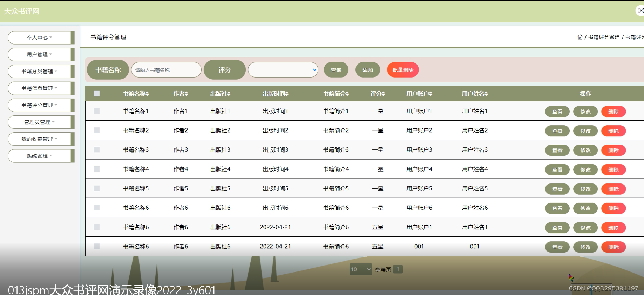
Task: Expand the 用户管理 sidebar menu
Action: point(41,54)
